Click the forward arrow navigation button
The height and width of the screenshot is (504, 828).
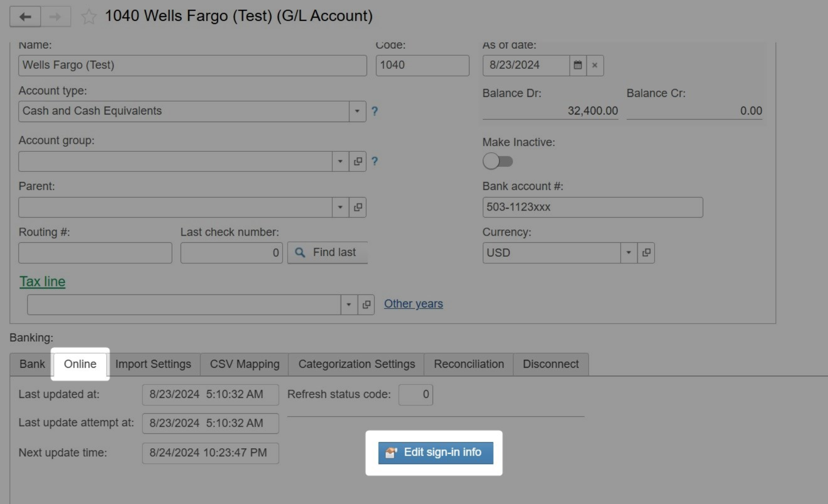click(55, 17)
